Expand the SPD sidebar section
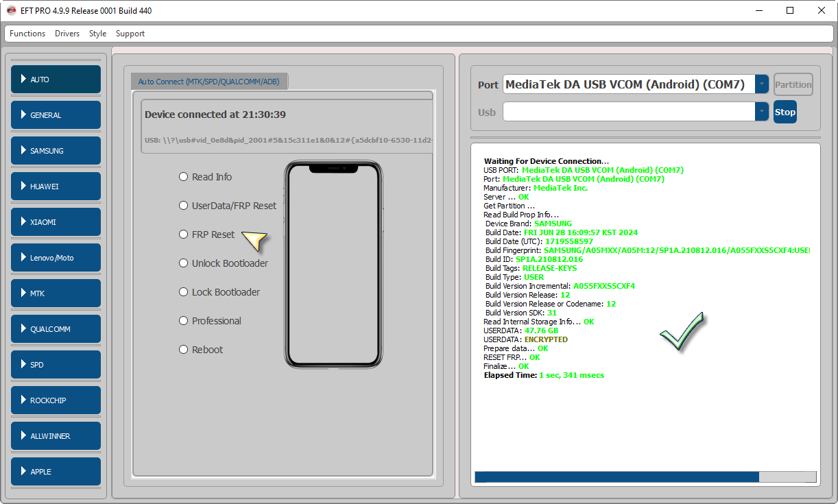This screenshot has width=838, height=504. [56, 365]
